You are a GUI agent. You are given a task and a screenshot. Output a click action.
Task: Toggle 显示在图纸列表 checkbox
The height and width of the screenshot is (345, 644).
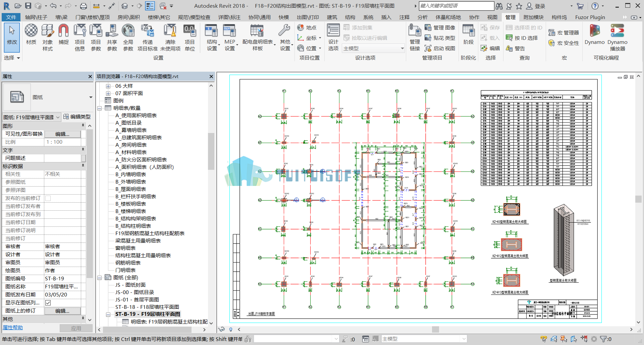pyautogui.click(x=48, y=303)
